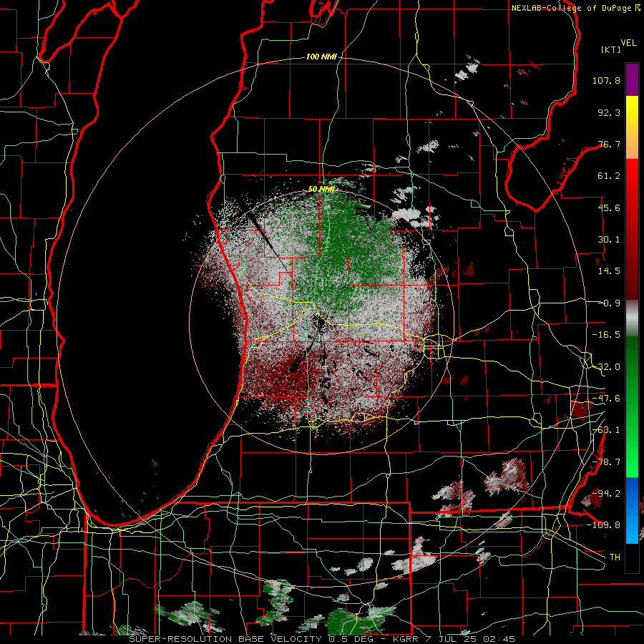The width and height of the screenshot is (644, 644).
Task: Select the 61.2 velocity scale value
Action: tap(609, 176)
